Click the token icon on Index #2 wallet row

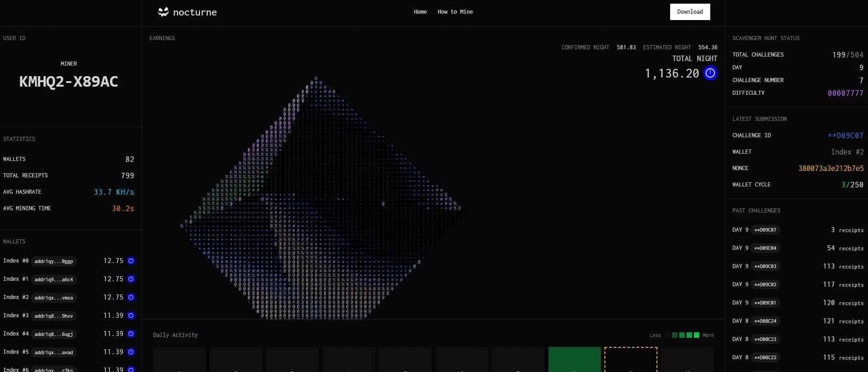click(131, 297)
